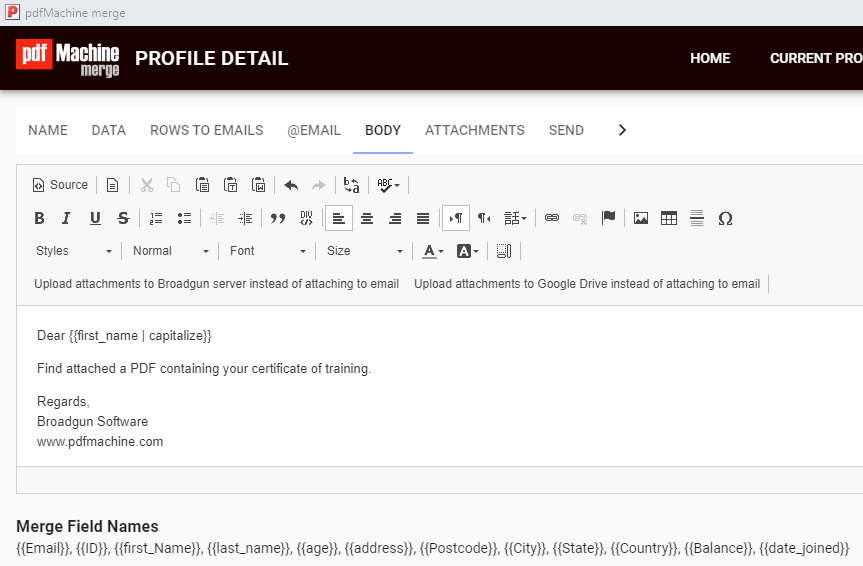Click Upload attachments to Google Drive
The image size is (863, 566).
[x=587, y=284]
